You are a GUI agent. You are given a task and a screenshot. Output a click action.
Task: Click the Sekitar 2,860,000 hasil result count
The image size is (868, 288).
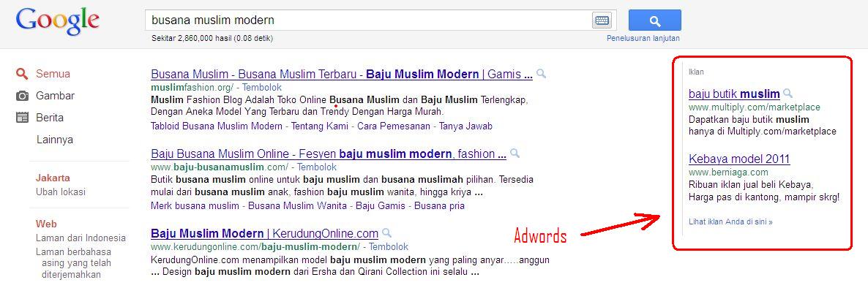212,39
